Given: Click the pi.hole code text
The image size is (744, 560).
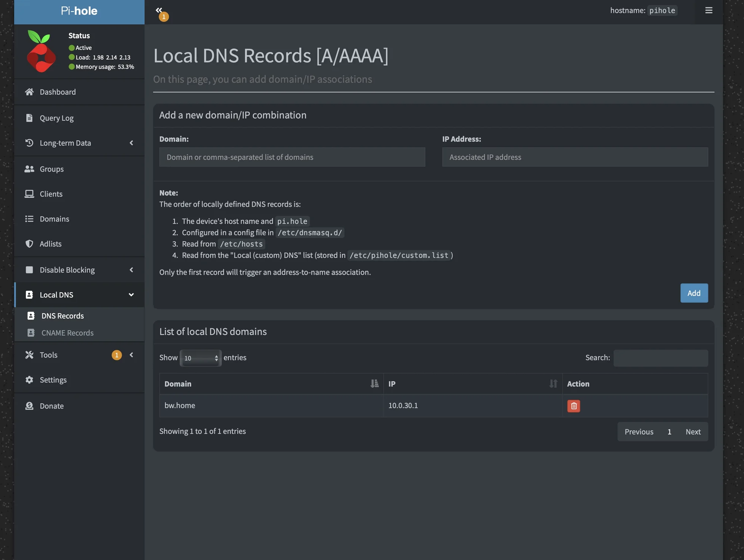Looking at the screenshot, I should [292, 221].
